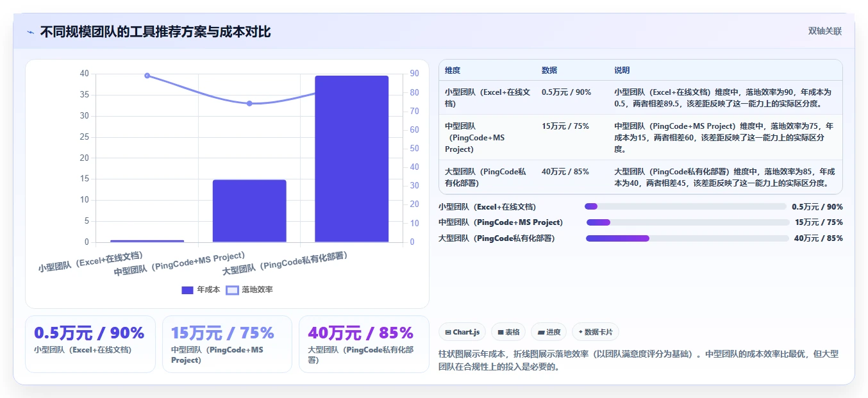Click the 年成本 legend color box
This screenshot has height=398, width=868.
[187, 290]
